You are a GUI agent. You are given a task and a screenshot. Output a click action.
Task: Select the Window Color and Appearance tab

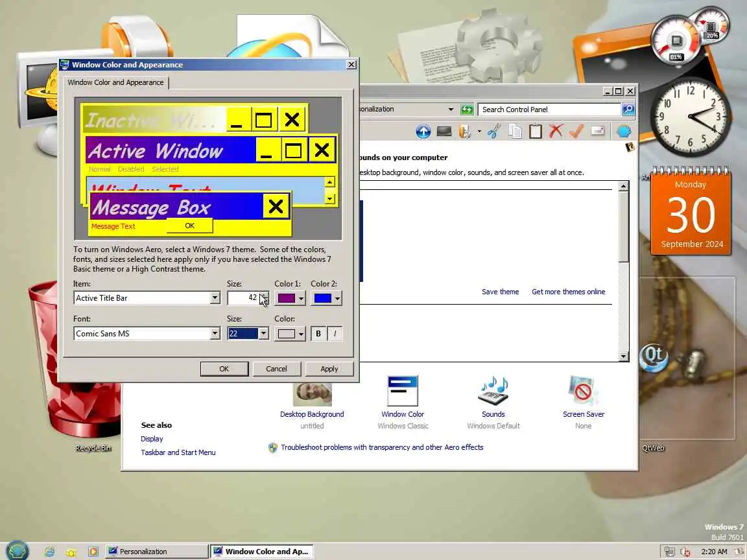tap(116, 82)
